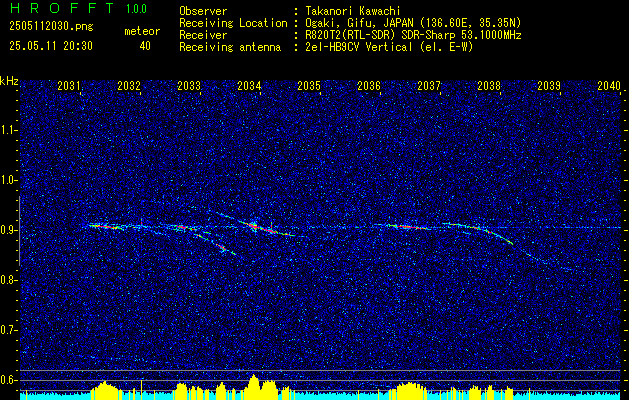Click the 0.8 frequency axis label
This screenshot has width=629, height=400.
click(x=9, y=280)
